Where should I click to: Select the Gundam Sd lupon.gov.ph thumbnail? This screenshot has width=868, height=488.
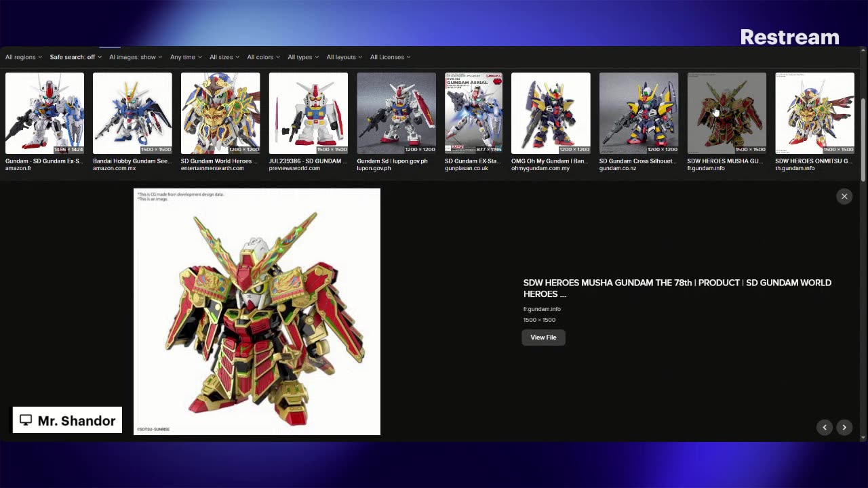397,113
